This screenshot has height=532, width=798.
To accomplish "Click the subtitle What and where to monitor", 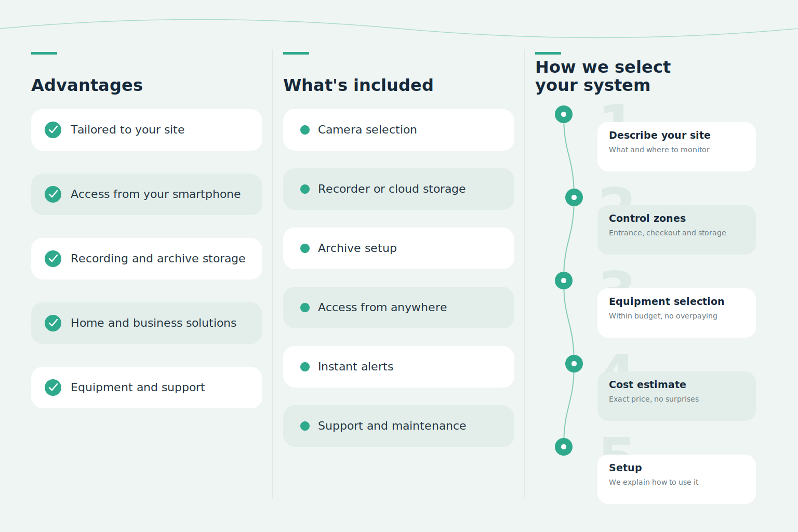I will pyautogui.click(x=659, y=150).
